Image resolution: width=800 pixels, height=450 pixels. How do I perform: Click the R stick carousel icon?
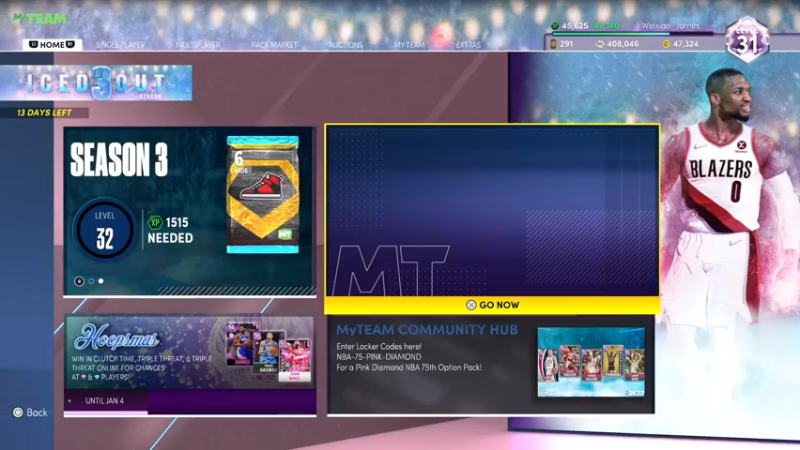pos(79,281)
